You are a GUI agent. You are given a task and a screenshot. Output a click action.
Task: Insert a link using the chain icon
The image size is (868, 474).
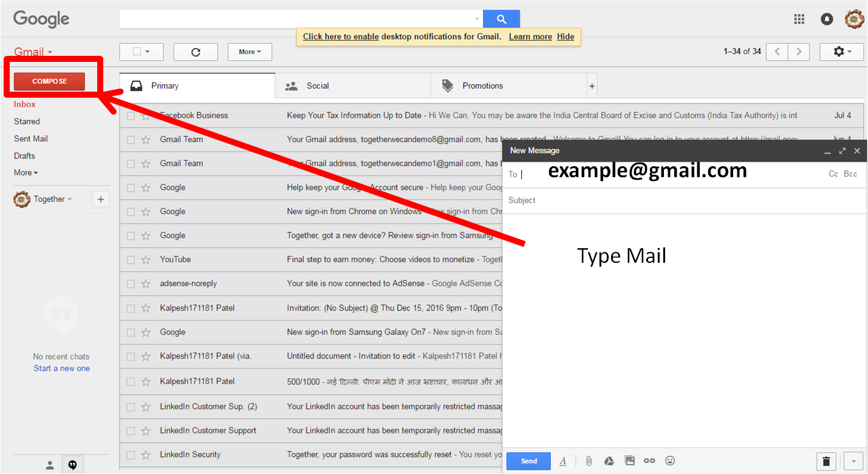pos(649,461)
